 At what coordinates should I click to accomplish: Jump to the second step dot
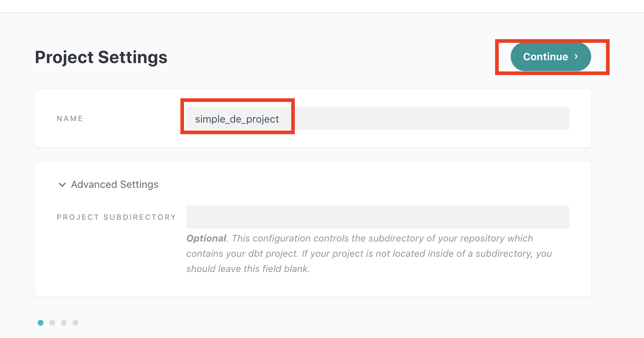coord(52,323)
